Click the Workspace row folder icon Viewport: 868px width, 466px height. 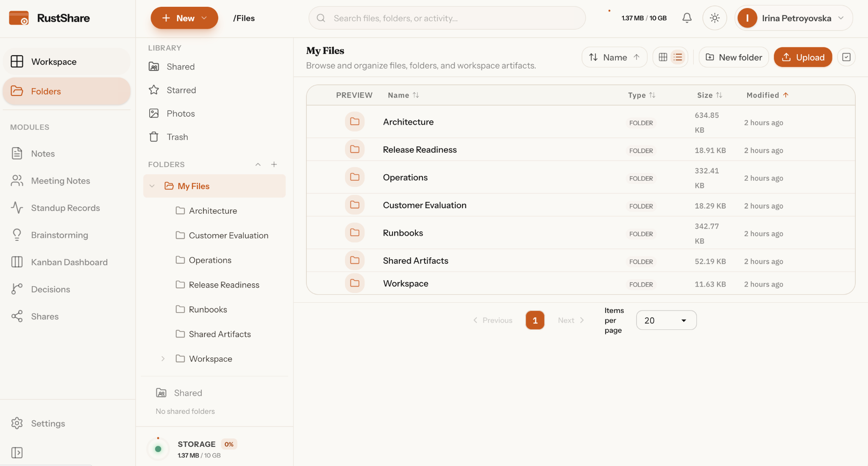[355, 283]
